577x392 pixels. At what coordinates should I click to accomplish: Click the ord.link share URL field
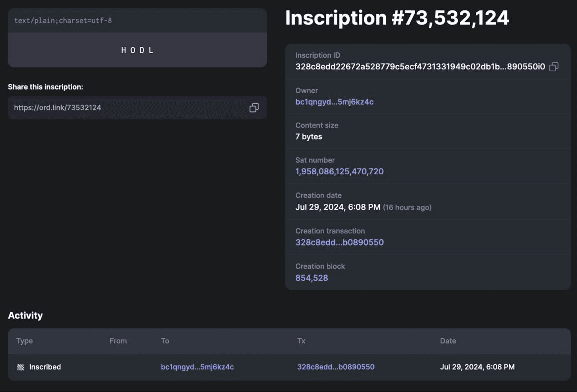pyautogui.click(x=126, y=108)
